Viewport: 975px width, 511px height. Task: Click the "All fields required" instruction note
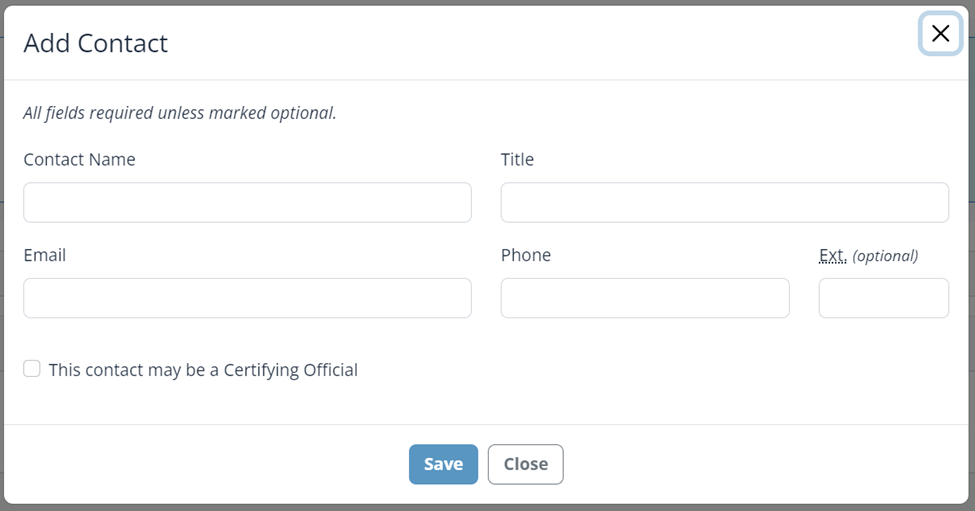pos(180,113)
